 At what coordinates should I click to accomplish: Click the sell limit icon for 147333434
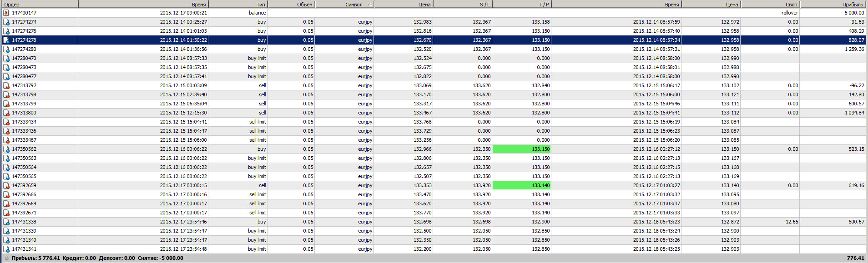coord(6,122)
